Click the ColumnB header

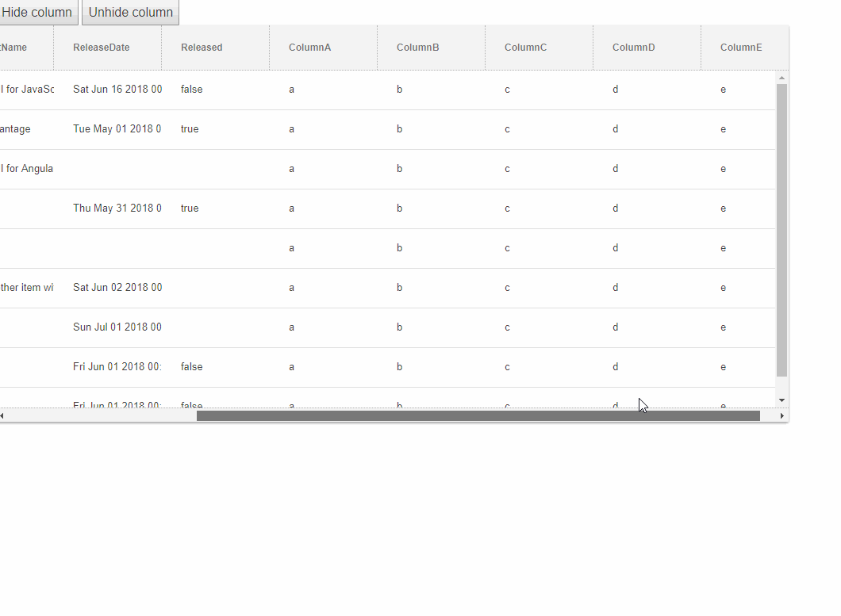point(417,47)
